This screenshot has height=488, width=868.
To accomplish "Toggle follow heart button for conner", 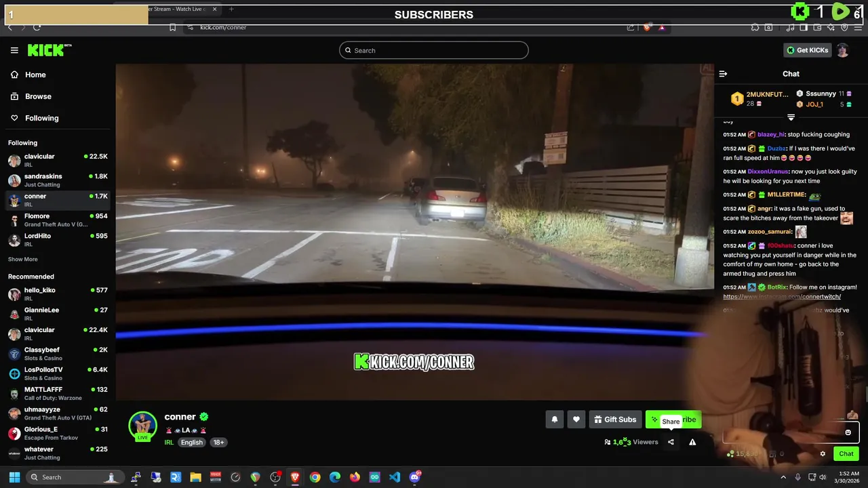I will pos(576,420).
